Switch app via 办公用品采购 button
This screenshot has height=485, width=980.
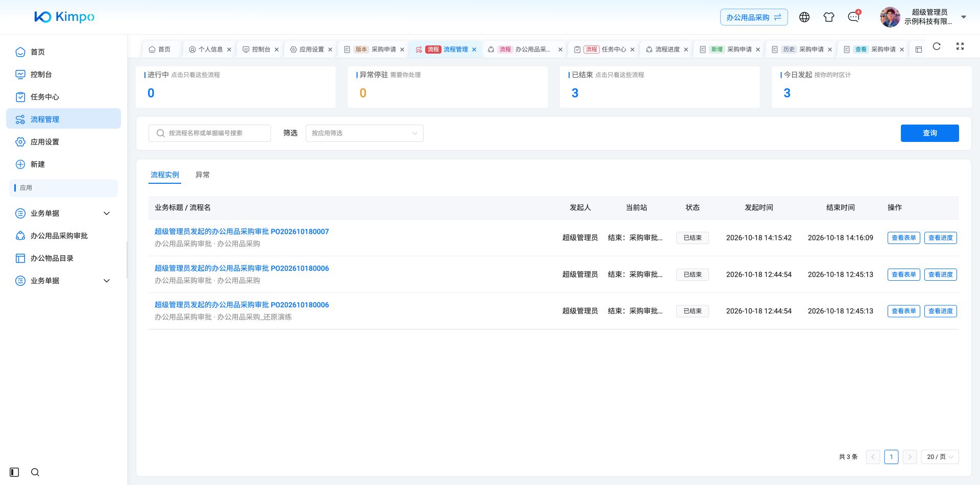click(754, 17)
